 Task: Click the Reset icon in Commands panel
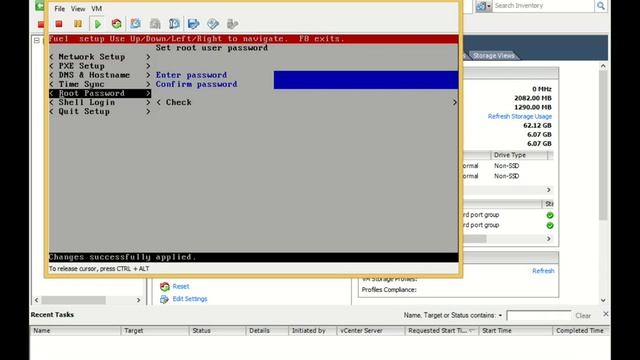pos(164,287)
